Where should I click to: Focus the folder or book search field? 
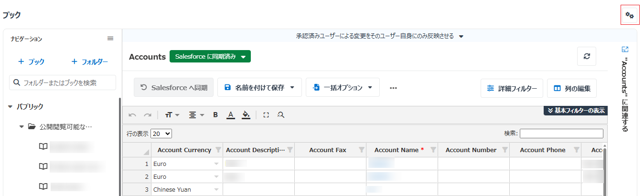(63, 83)
